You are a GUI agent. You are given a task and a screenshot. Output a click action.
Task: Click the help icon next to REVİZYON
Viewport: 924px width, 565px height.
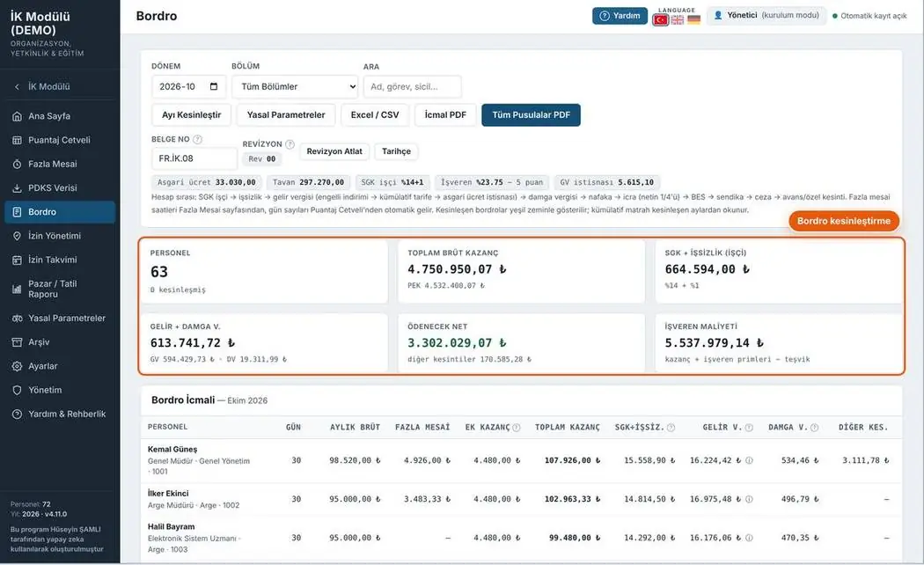click(x=290, y=144)
